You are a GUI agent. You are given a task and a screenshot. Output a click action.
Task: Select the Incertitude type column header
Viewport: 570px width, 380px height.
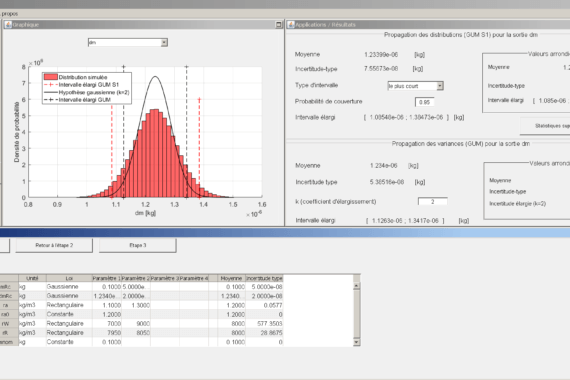coord(264,278)
